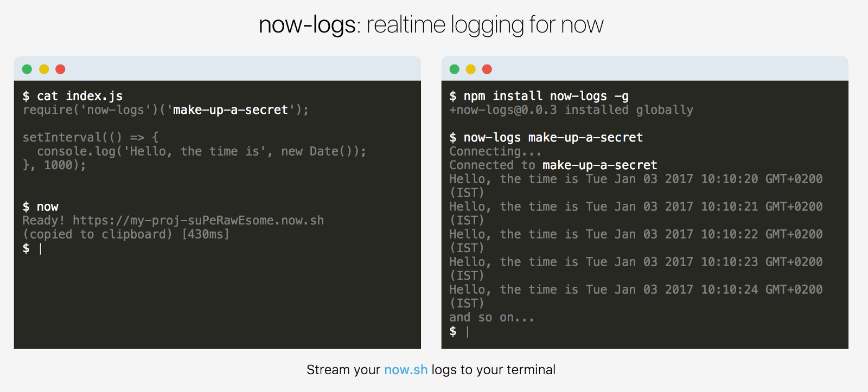Image resolution: width=868 pixels, height=392 pixels.
Task: Click the yellow dot on the left terminal window
Action: click(44, 69)
